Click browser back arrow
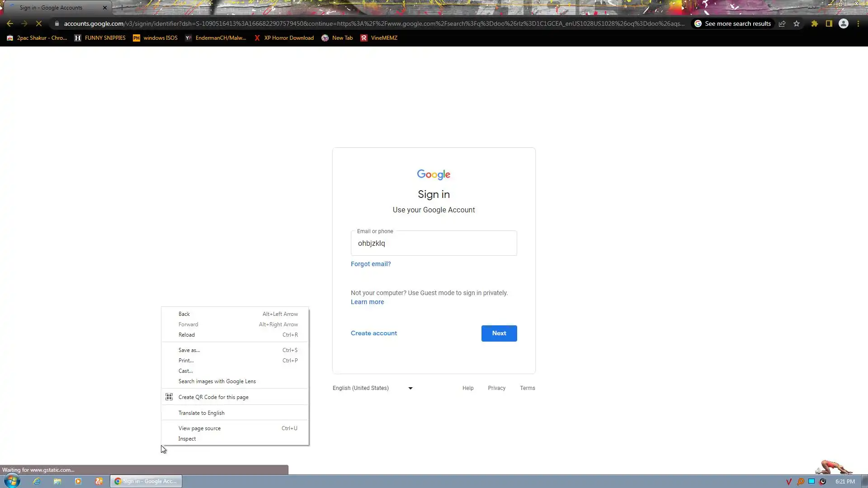This screenshot has height=488, width=868. tap(10, 24)
